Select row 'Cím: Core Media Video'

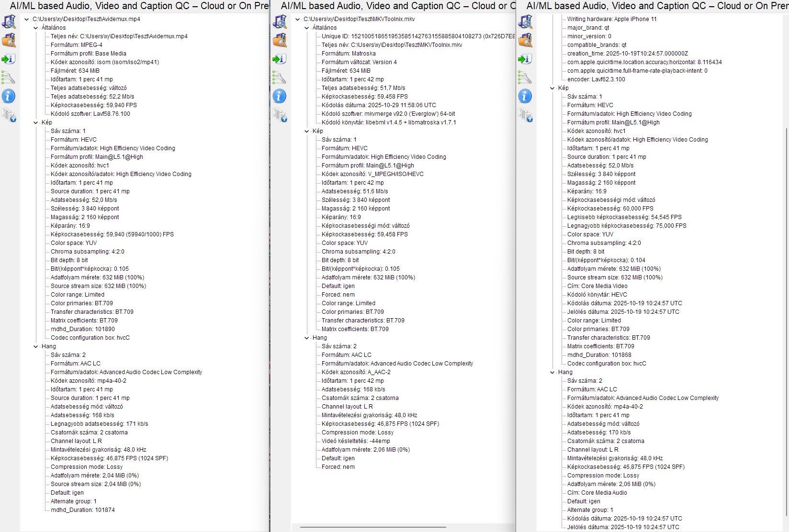click(x=597, y=286)
